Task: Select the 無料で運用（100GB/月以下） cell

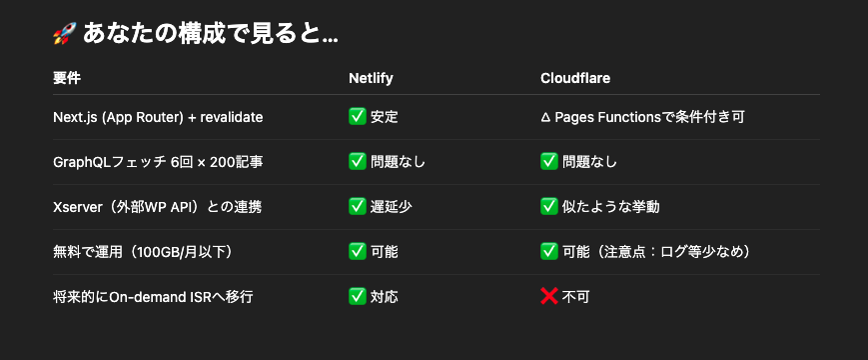Action: 142,252
